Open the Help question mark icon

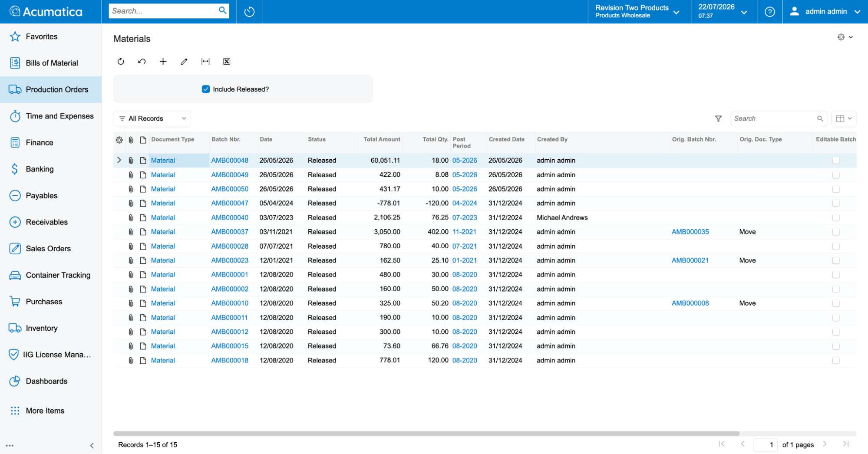(770, 12)
